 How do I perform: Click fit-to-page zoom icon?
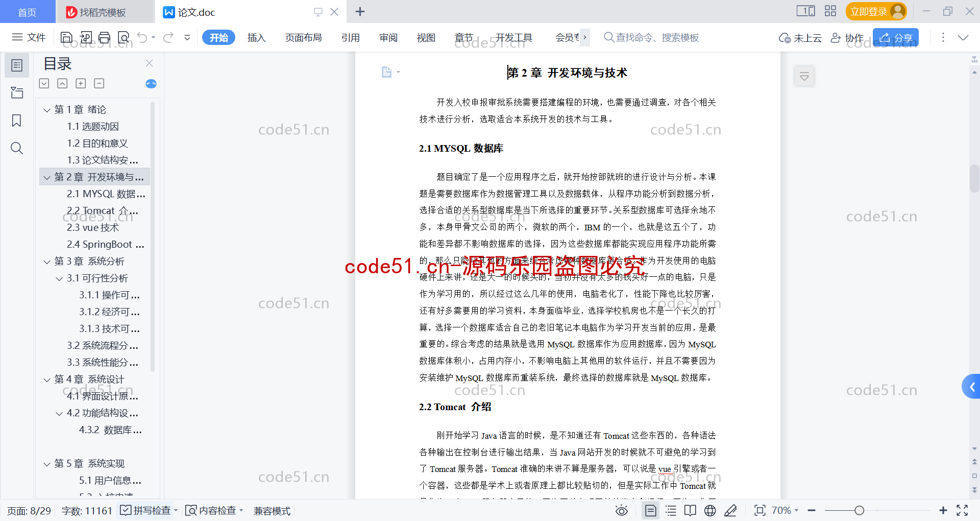[760, 510]
